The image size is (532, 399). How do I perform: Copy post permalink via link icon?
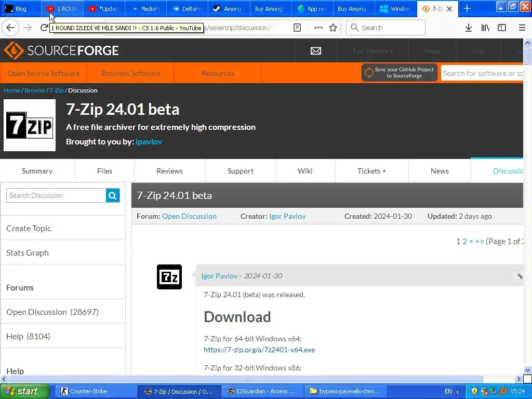click(520, 276)
